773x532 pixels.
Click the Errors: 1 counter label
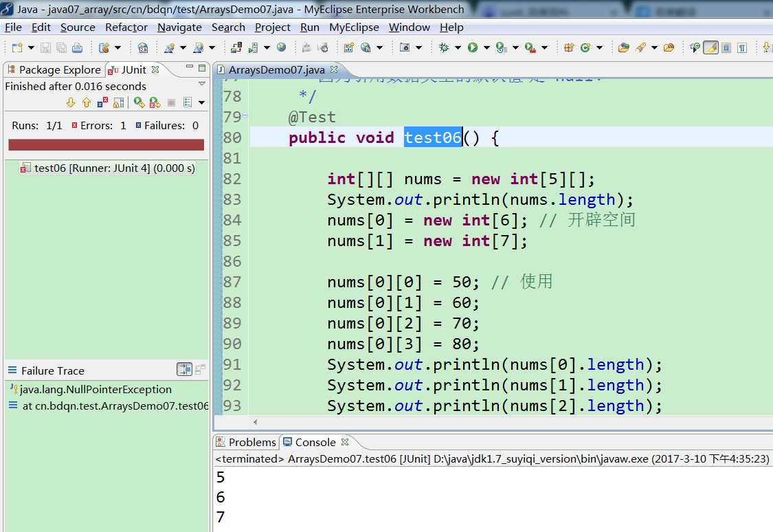click(98, 126)
